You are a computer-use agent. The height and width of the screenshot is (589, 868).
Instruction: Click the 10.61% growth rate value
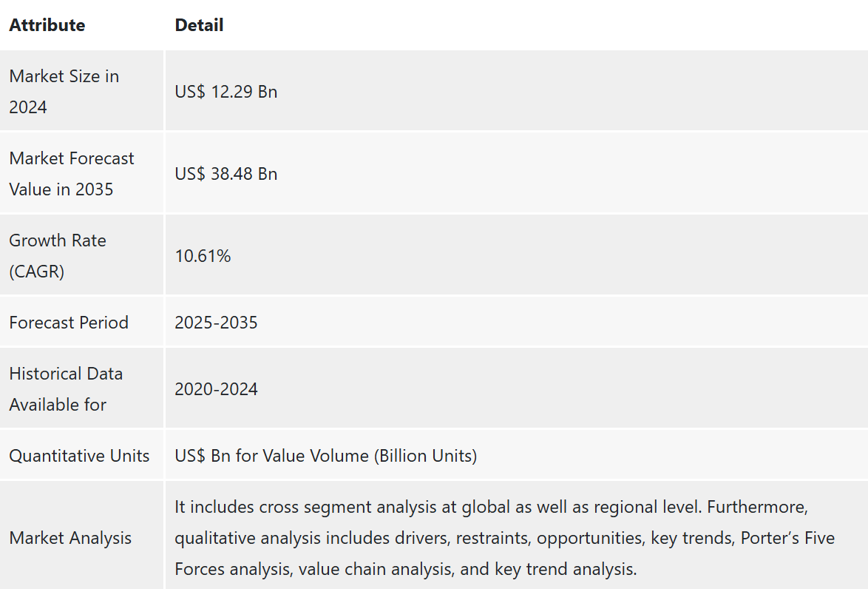click(203, 255)
